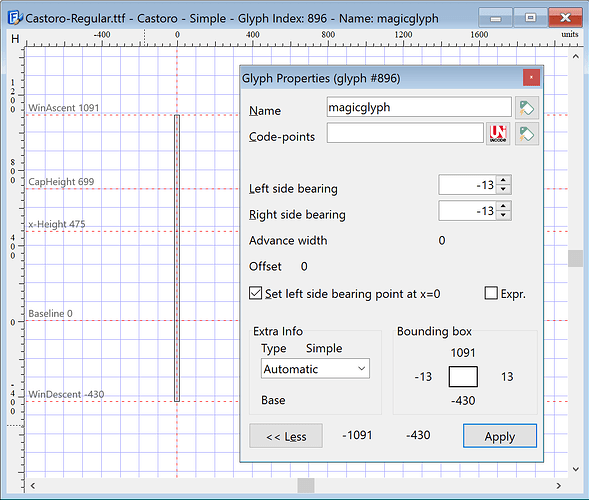Click the generate name tag icon beside Name
589x500 pixels.
pos(527,108)
